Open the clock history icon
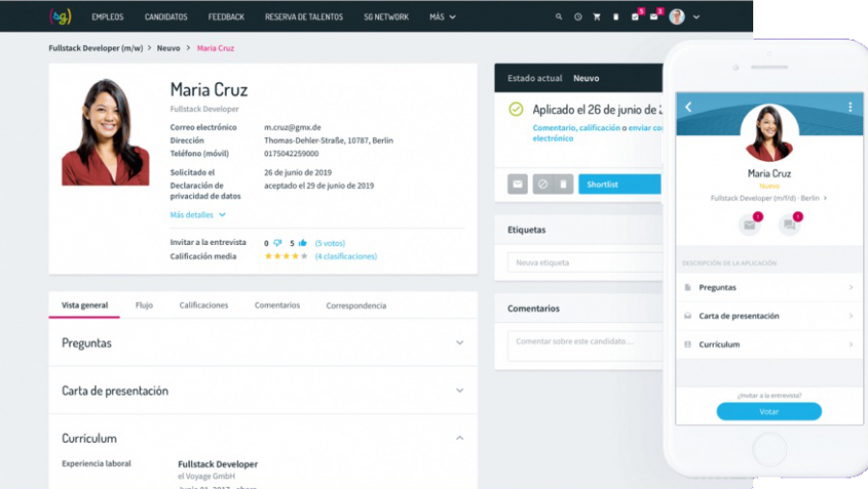The image size is (868, 489). coord(578,17)
